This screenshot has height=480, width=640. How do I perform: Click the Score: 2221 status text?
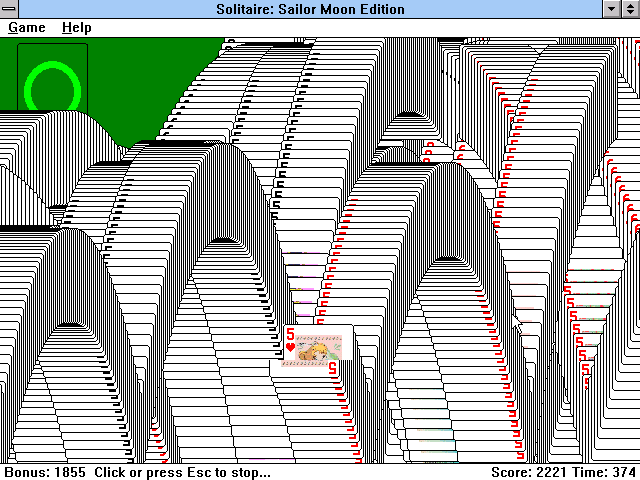click(529, 472)
